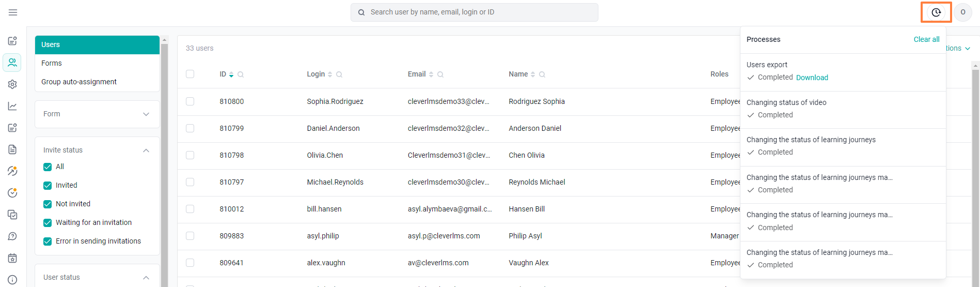Image resolution: width=980 pixels, height=287 pixels.
Task: Open the Forms tab
Action: point(97,63)
